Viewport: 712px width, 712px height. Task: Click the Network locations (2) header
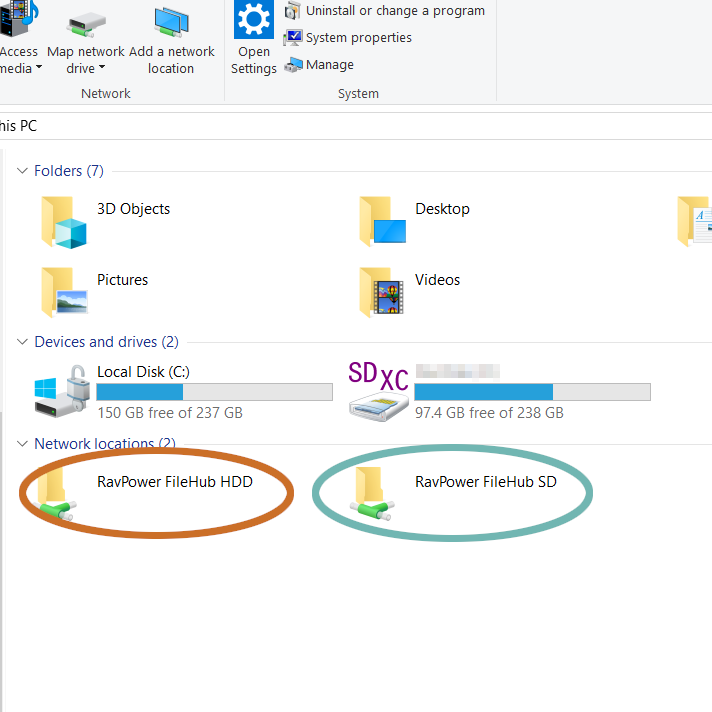point(105,444)
